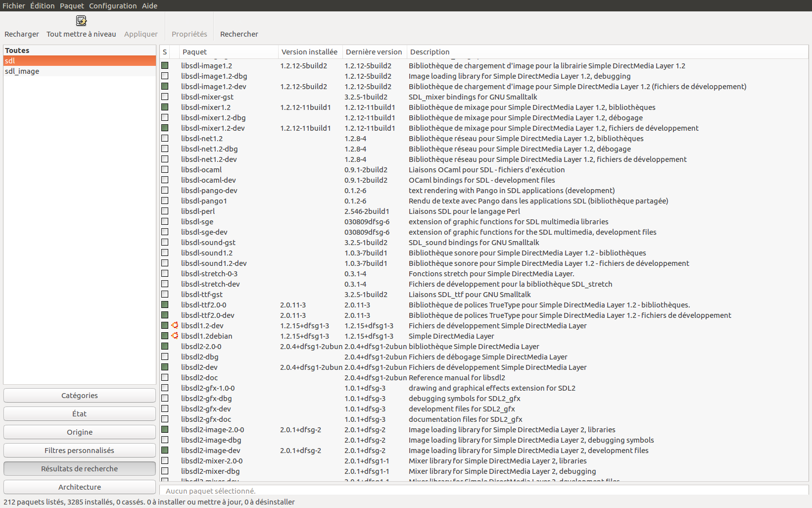
Task: Click the 2.546-2build1 version cell
Action: pyautogui.click(x=367, y=211)
